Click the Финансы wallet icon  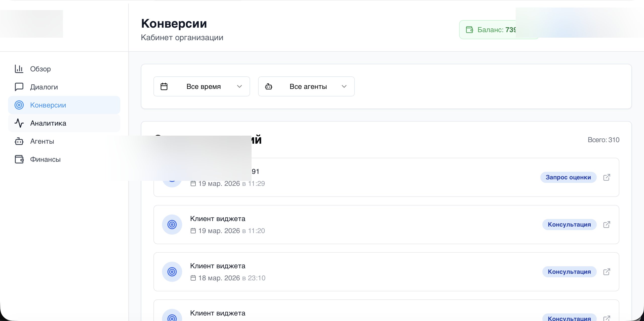(x=19, y=159)
